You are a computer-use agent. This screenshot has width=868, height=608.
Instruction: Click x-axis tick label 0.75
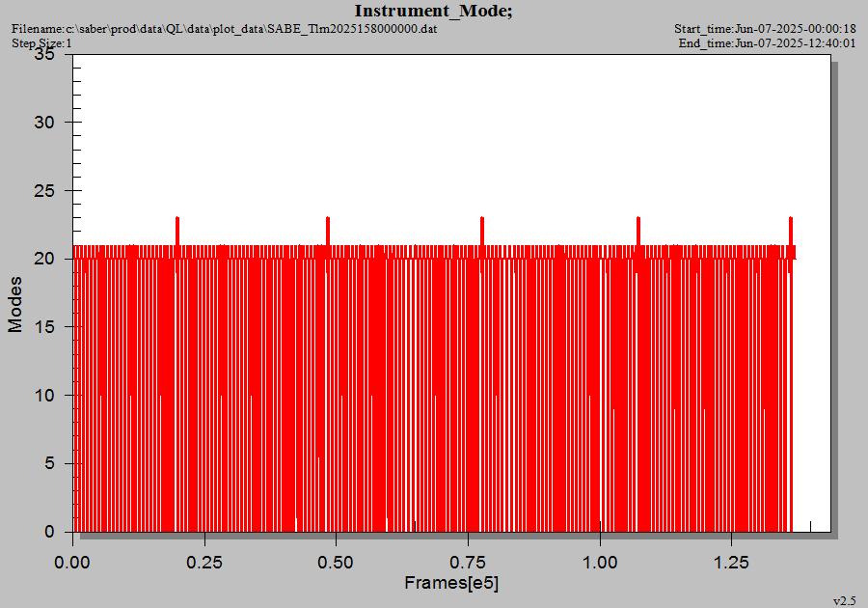click(468, 563)
